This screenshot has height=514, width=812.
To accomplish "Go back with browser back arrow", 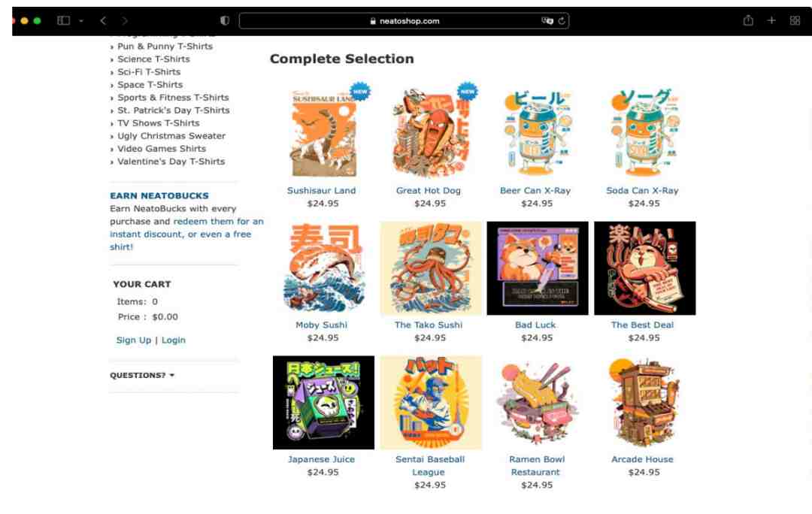I will (103, 21).
